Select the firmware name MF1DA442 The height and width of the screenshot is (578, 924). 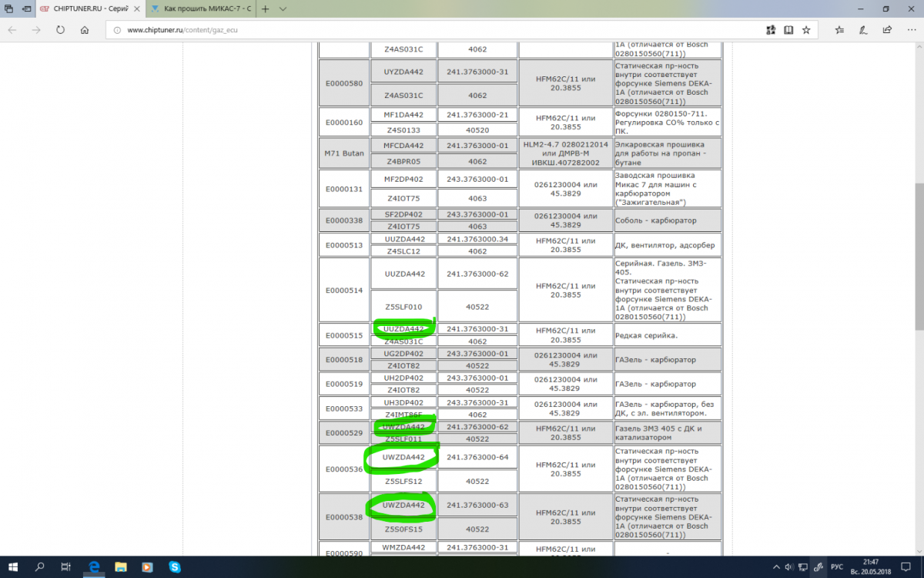(403, 114)
